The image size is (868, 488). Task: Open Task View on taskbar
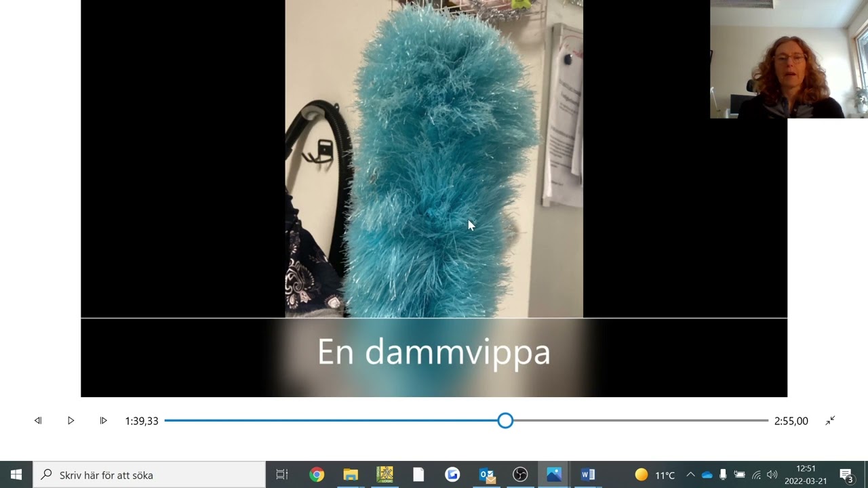(x=282, y=475)
